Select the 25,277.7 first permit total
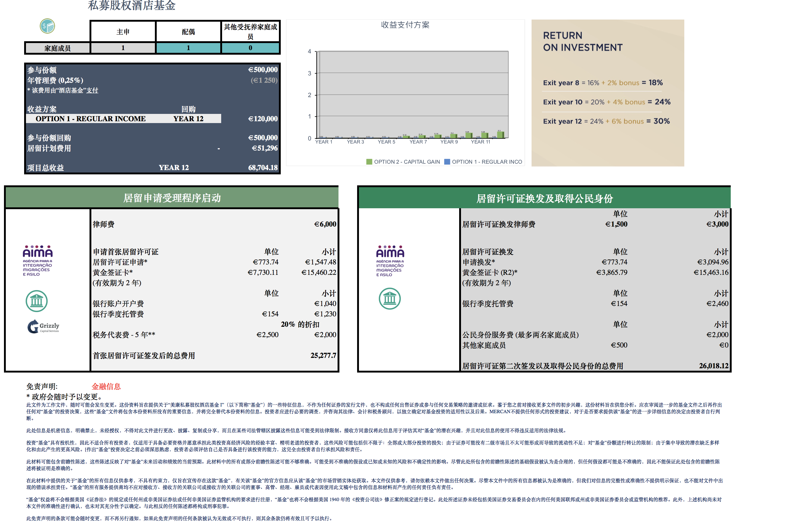The width and height of the screenshot is (812, 524). [323, 355]
